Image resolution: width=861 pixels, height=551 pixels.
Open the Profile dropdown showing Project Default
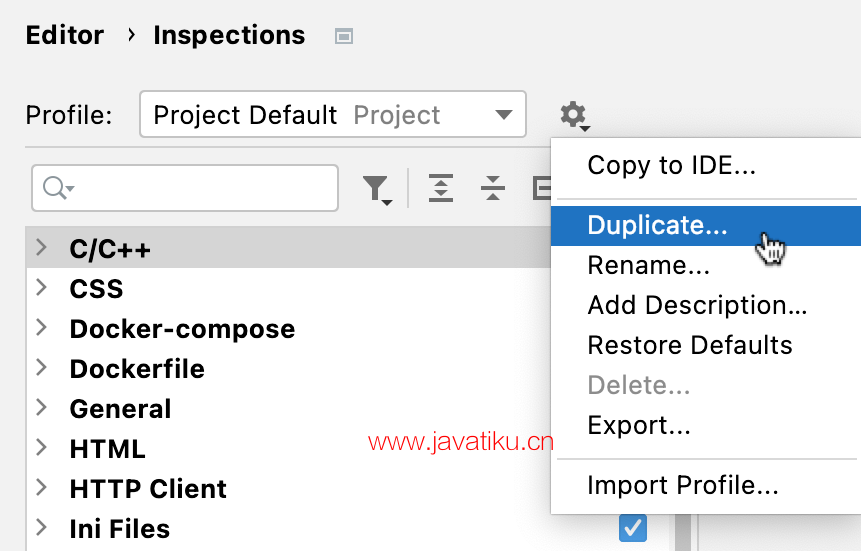(333, 114)
